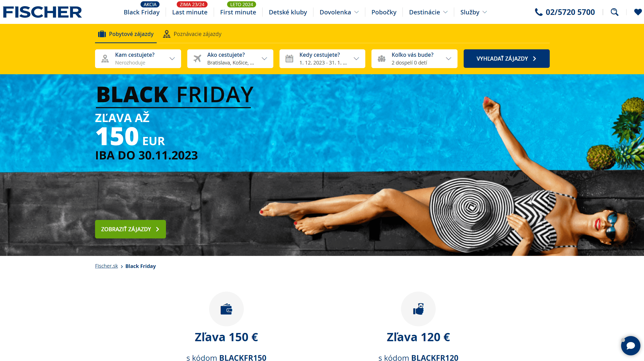Click the phone handset icon
644x361 pixels.
coord(539,12)
